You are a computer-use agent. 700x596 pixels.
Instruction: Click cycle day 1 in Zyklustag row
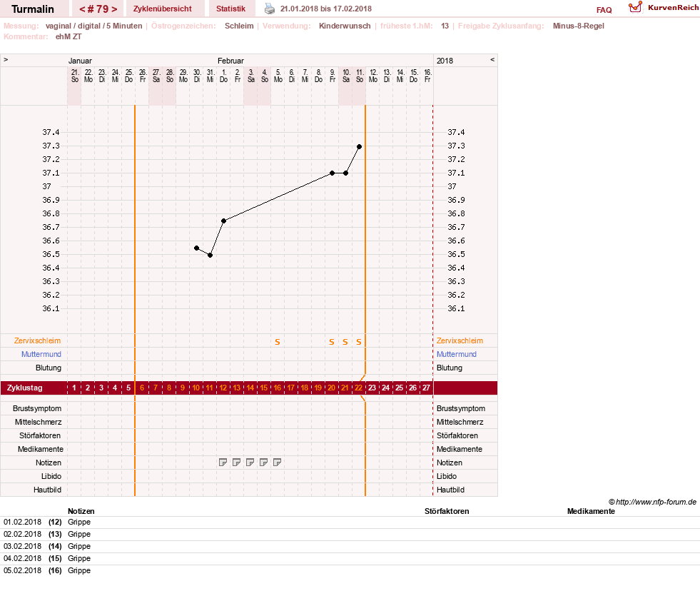(x=74, y=388)
